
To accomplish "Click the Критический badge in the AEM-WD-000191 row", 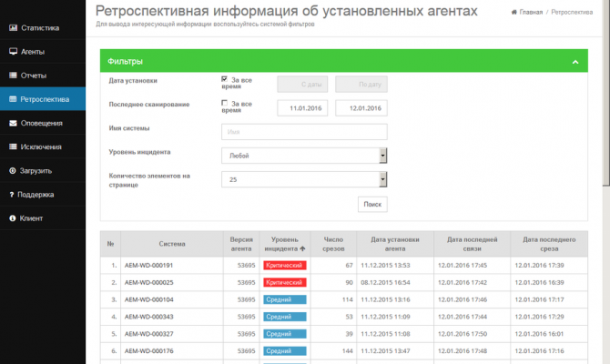I will click(285, 265).
